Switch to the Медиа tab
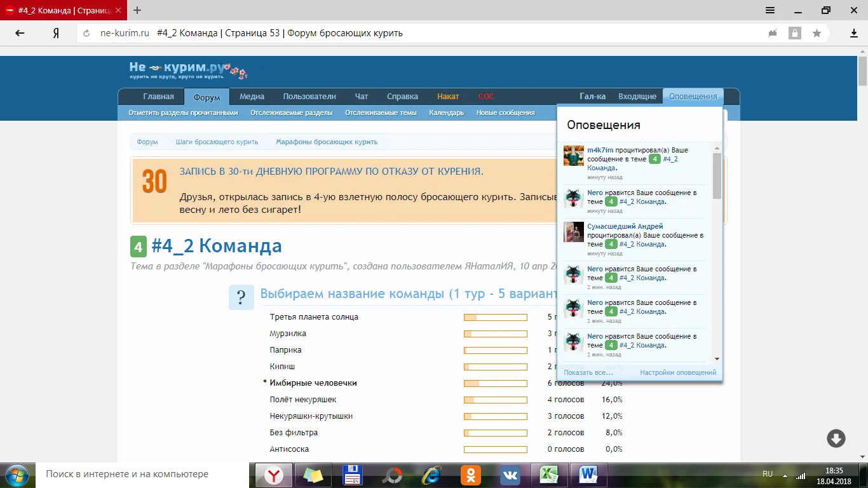The height and width of the screenshot is (488, 868). 252,97
